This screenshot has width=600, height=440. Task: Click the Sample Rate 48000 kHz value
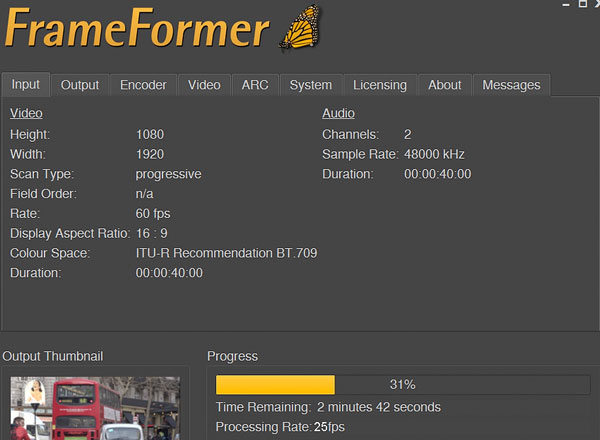tap(434, 154)
